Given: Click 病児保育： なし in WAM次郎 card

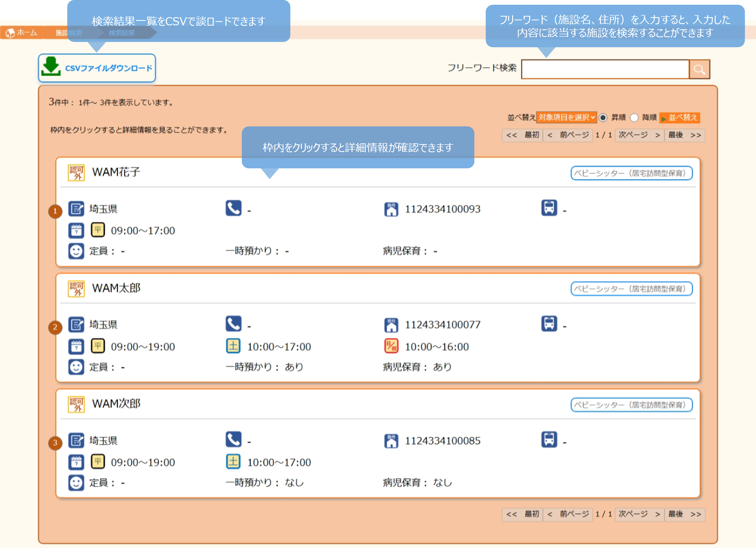Looking at the screenshot, I should 417,483.
